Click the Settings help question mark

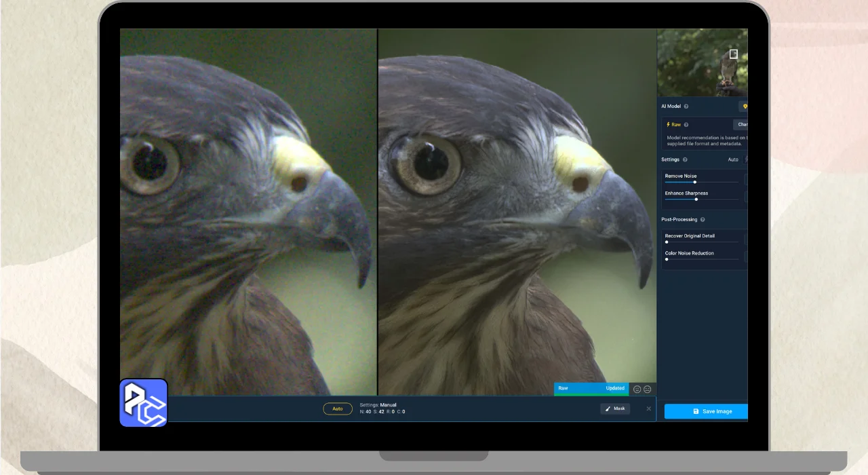685,159
